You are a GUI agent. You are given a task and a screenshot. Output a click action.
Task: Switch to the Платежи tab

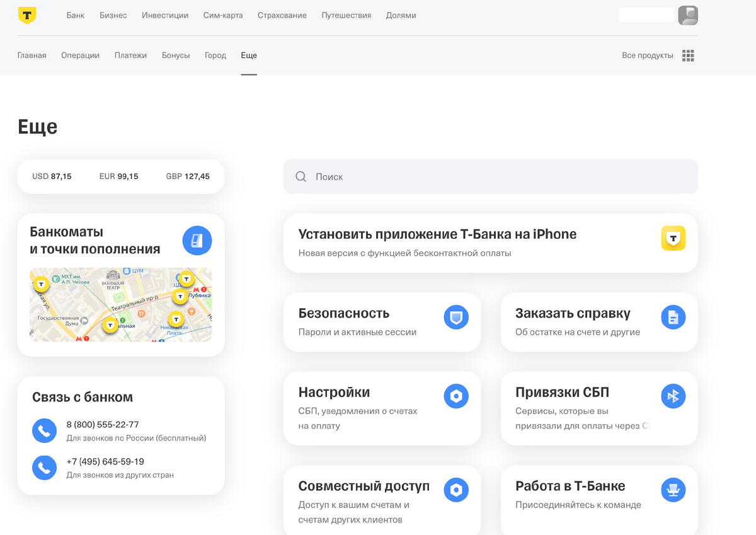(131, 55)
